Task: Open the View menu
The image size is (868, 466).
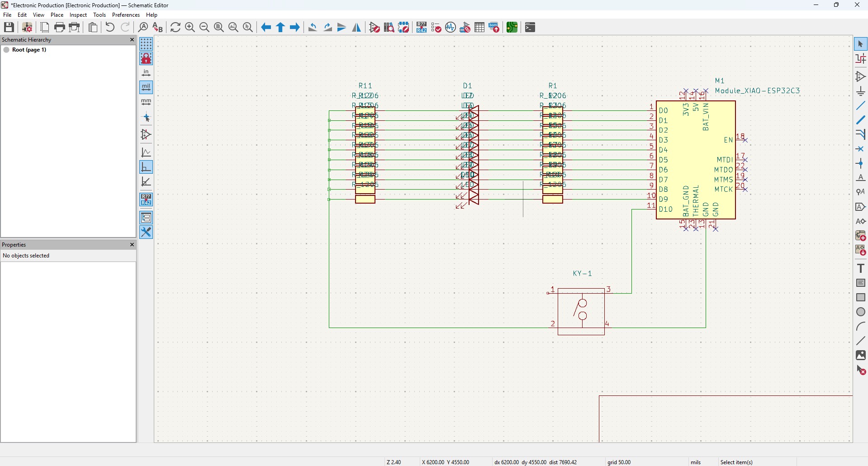Action: click(39, 15)
